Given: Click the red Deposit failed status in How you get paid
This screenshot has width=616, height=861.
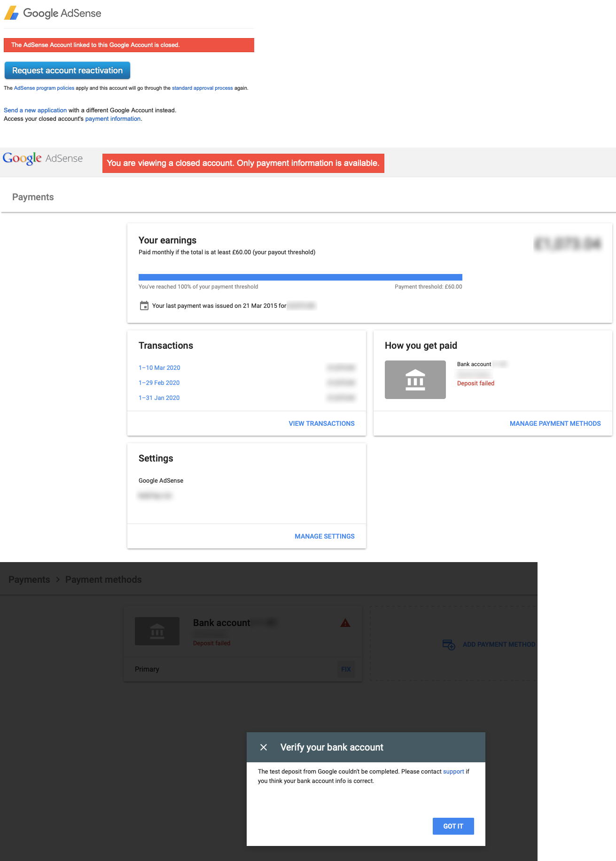Looking at the screenshot, I should pyautogui.click(x=476, y=384).
